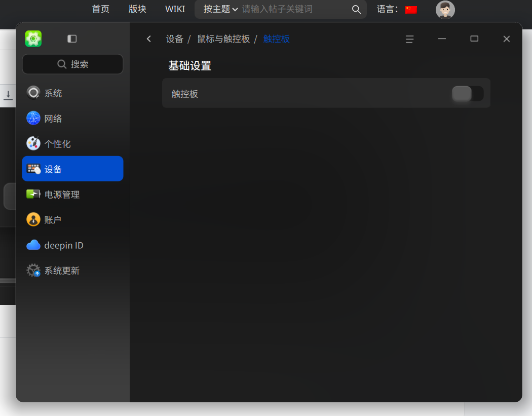Select 个性化 personalization category

tap(72, 143)
